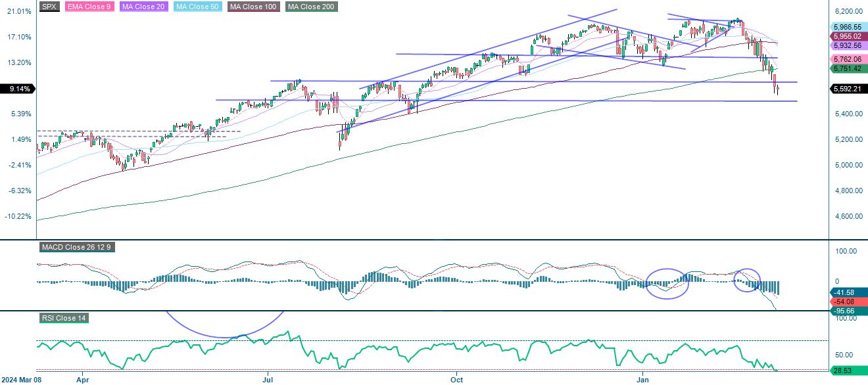Select the MA Close 200 legend tag
Image resolution: width=868 pixels, height=385 pixels.
point(310,7)
